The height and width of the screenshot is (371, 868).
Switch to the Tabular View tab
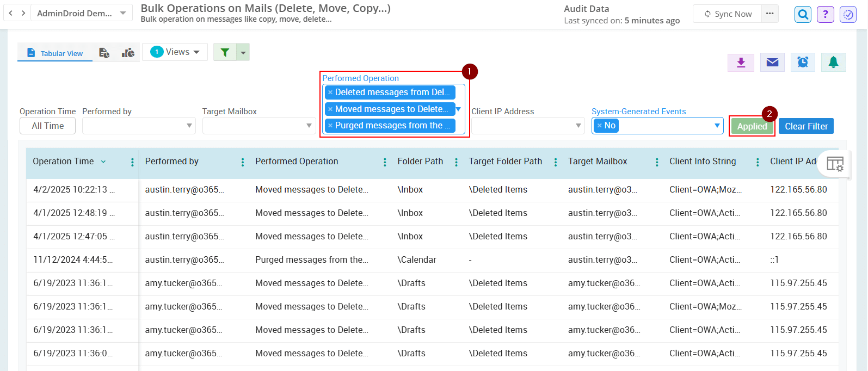(55, 53)
